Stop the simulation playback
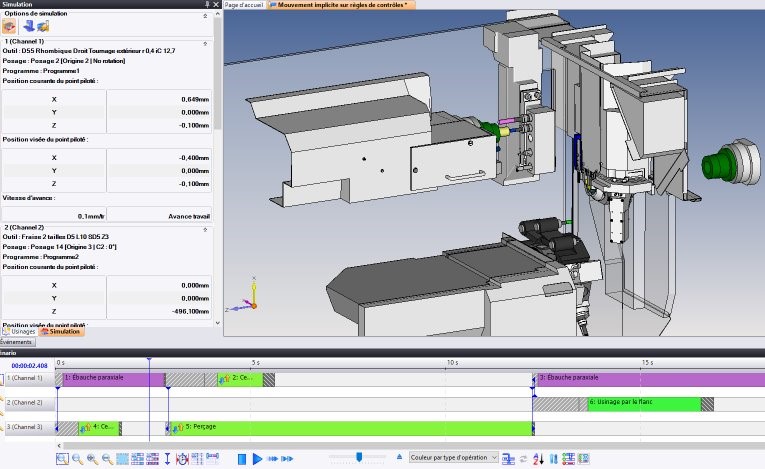Viewport: 765px width, 469px height. 242,458
